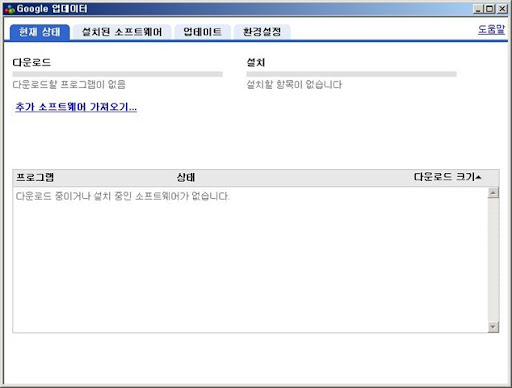This screenshot has height=388, width=512.
Task: Minimize the Google Updater window
Action: coord(478,9)
